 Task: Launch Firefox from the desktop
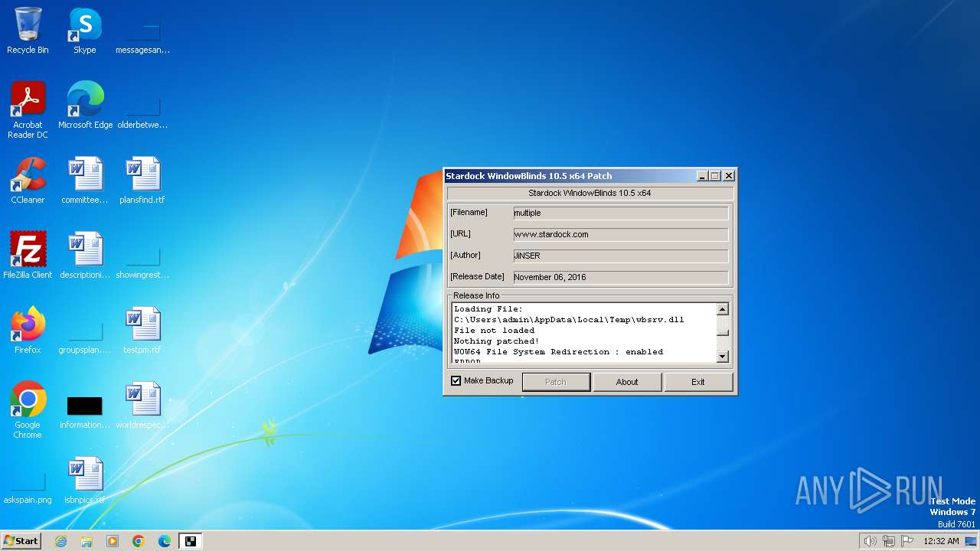click(28, 330)
